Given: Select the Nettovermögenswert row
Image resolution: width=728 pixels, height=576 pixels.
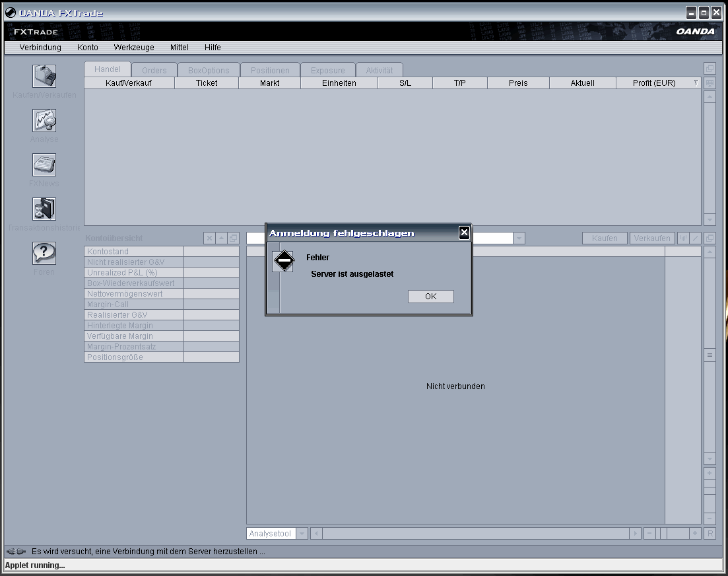Looking at the screenshot, I should pos(162,293).
